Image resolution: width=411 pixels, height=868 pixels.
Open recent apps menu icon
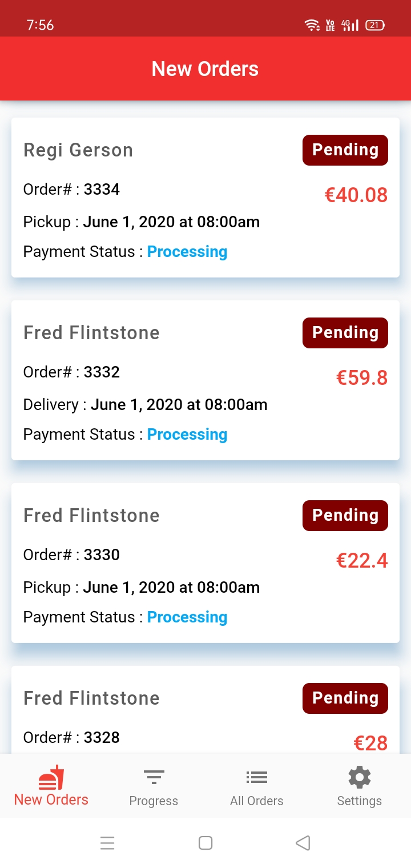(x=107, y=843)
